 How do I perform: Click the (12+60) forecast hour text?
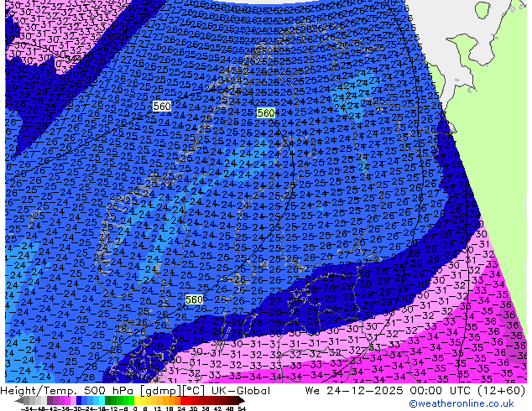501,391
